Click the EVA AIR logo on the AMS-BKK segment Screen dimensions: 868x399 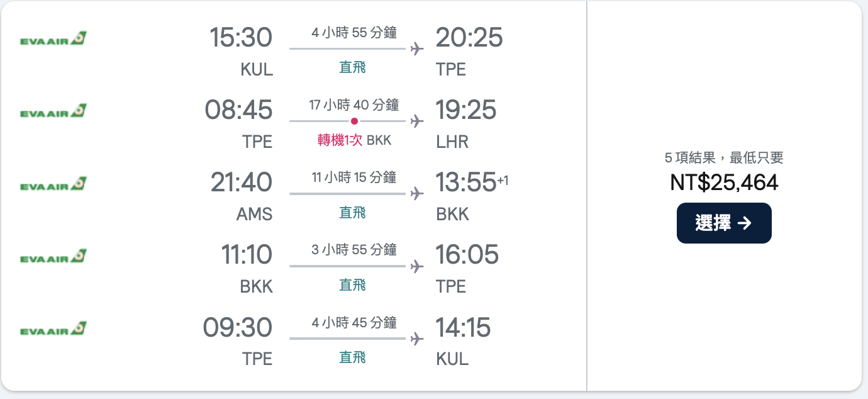tap(53, 183)
